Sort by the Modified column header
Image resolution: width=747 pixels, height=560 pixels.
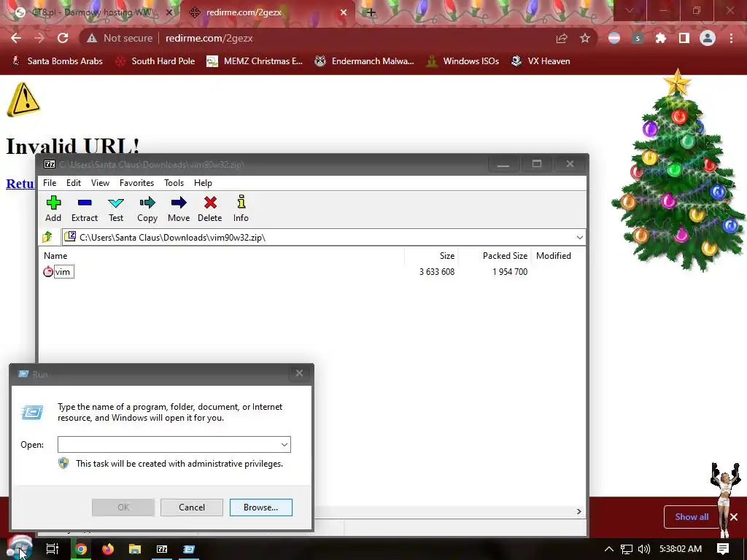point(554,256)
